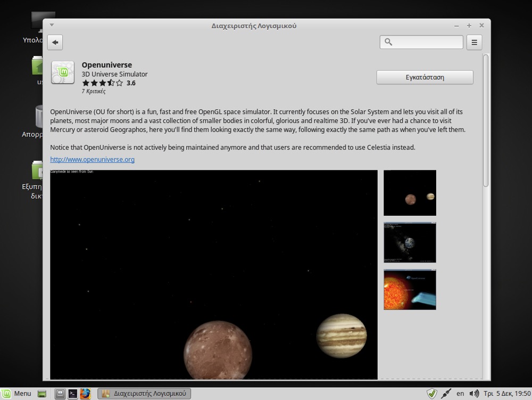Click the trash desktop icon
Screen dimensions: 532x400
[39, 117]
